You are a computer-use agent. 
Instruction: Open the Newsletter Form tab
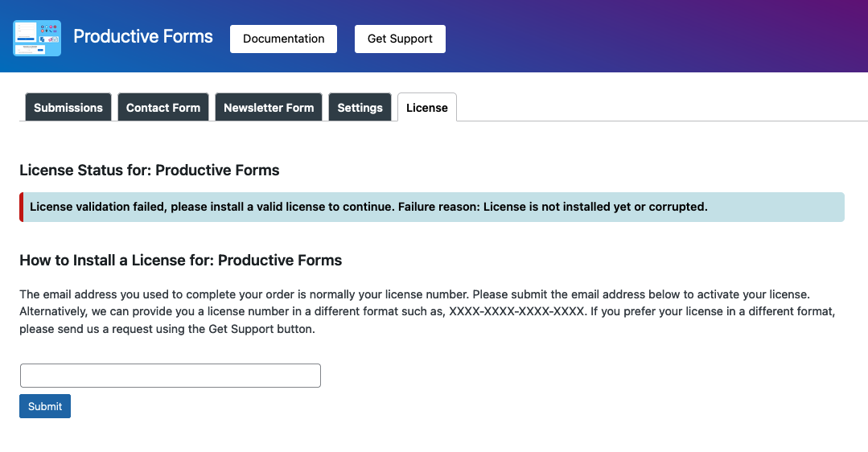[x=269, y=107]
